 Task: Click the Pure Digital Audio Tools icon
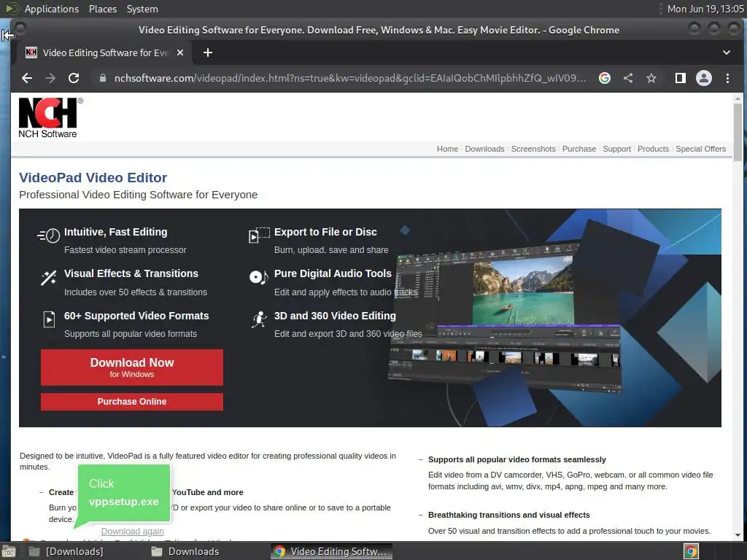tap(259, 276)
